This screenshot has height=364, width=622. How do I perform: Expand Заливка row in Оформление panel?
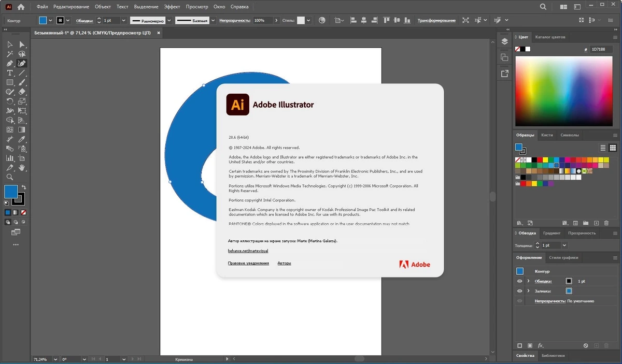pos(528,291)
